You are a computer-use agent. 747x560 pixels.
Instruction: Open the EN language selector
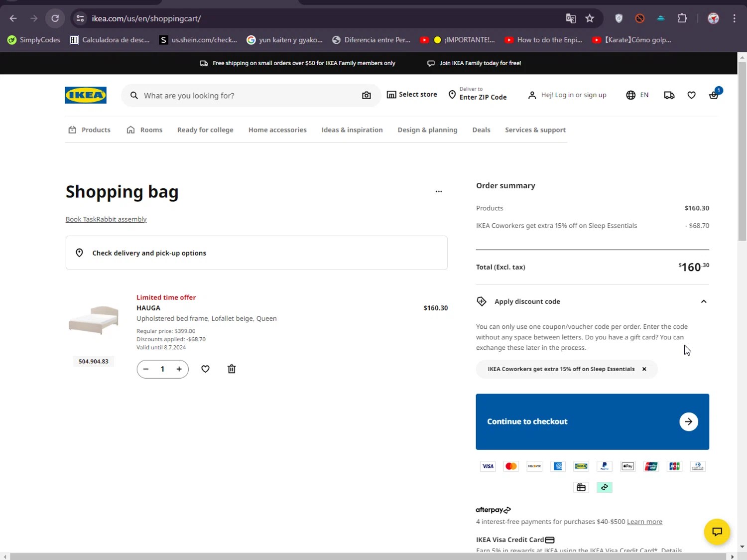point(637,95)
